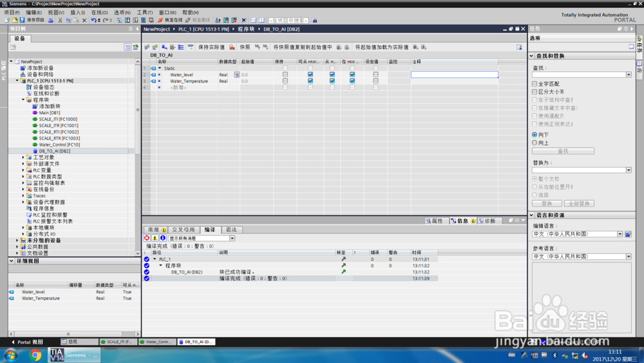Click the delete X icon in toolbar

(84, 20)
